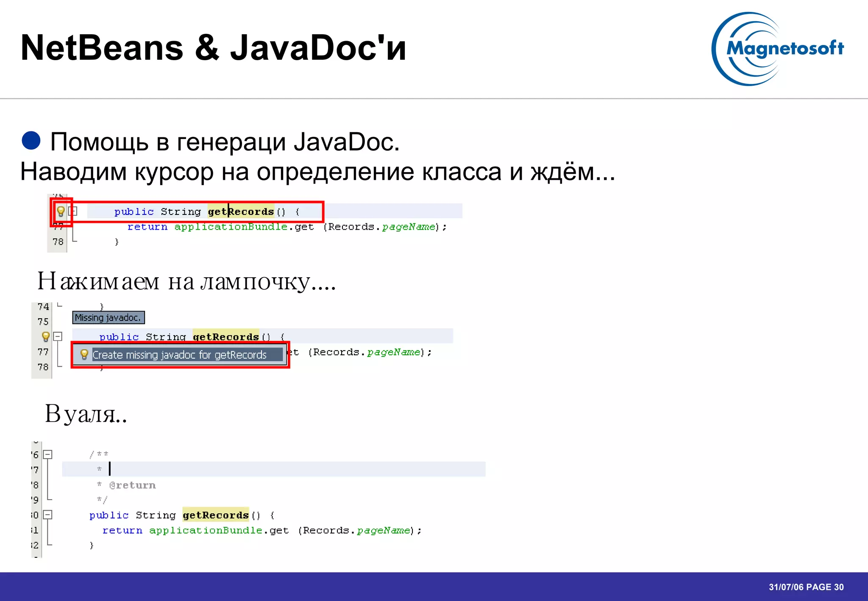Click getRecords method name in first snippet
Image resolution: width=868 pixels, height=601 pixels.
tap(241, 211)
